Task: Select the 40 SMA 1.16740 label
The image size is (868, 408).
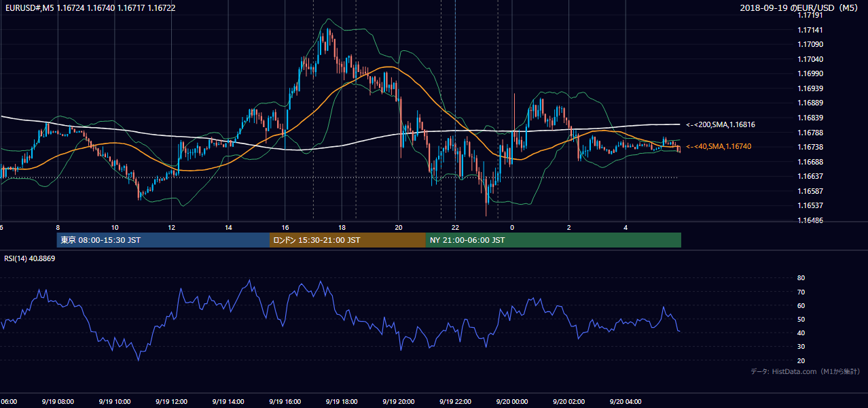Action: point(719,146)
